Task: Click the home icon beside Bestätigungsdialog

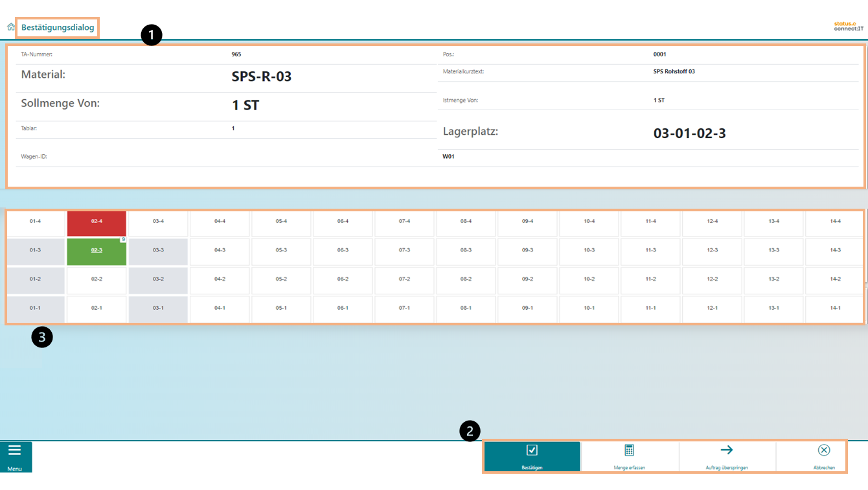Action: [11, 27]
